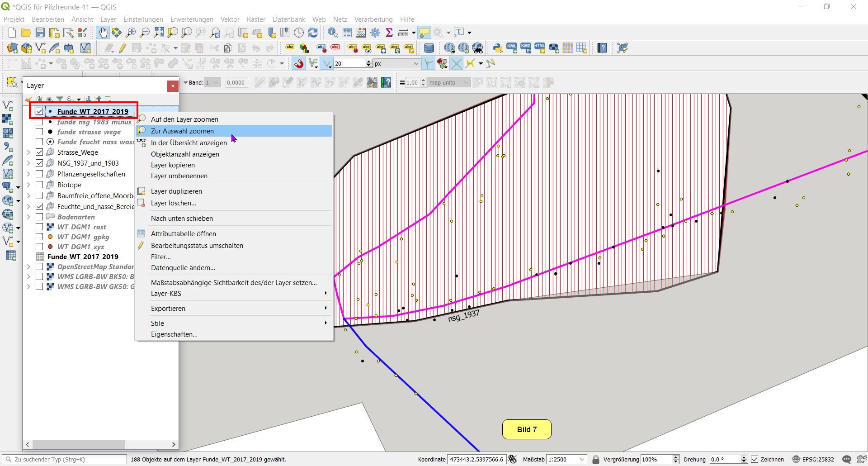Click the Koordinate input field
This screenshot has height=466, width=868.
click(x=476, y=459)
